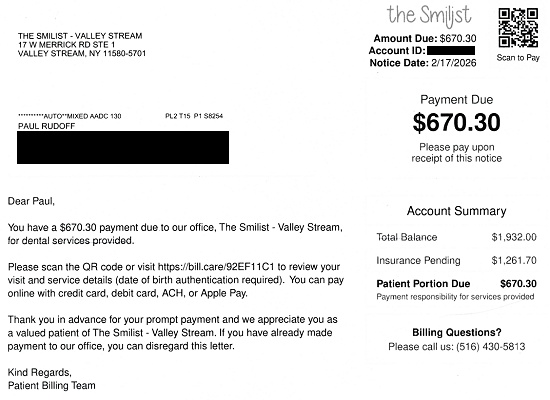Click the Patient Portion Due label
The width and height of the screenshot is (550, 400).
(423, 284)
